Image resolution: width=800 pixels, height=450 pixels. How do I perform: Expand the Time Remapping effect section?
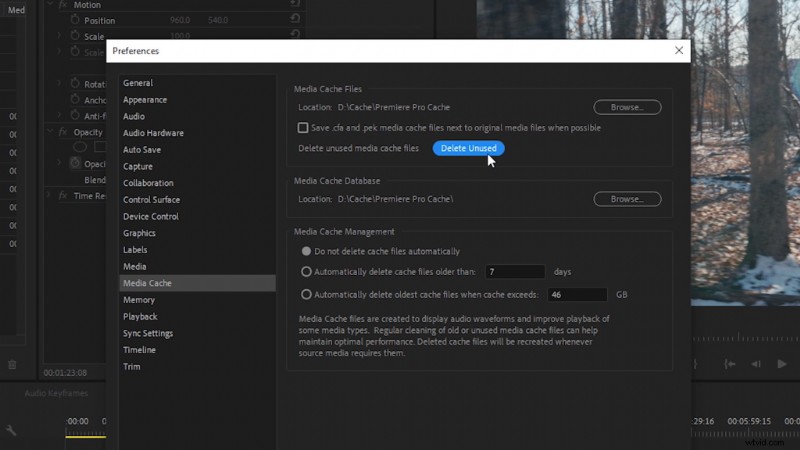click(x=49, y=195)
